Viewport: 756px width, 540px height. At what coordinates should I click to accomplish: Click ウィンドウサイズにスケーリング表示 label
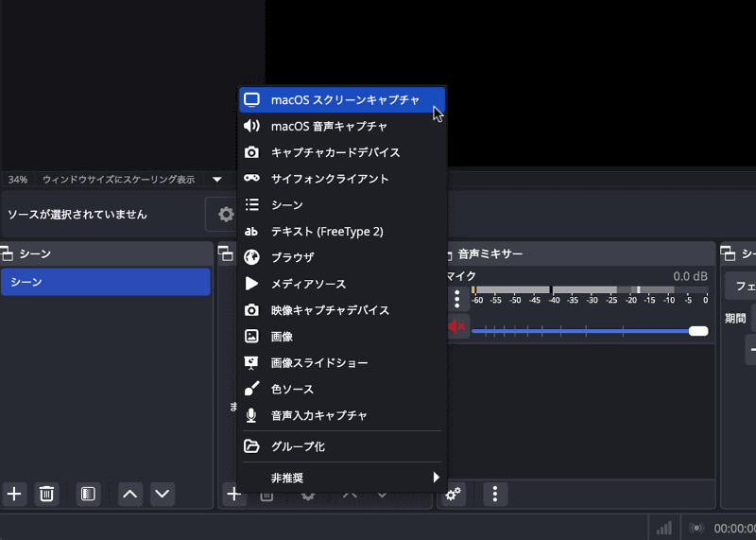point(119,180)
